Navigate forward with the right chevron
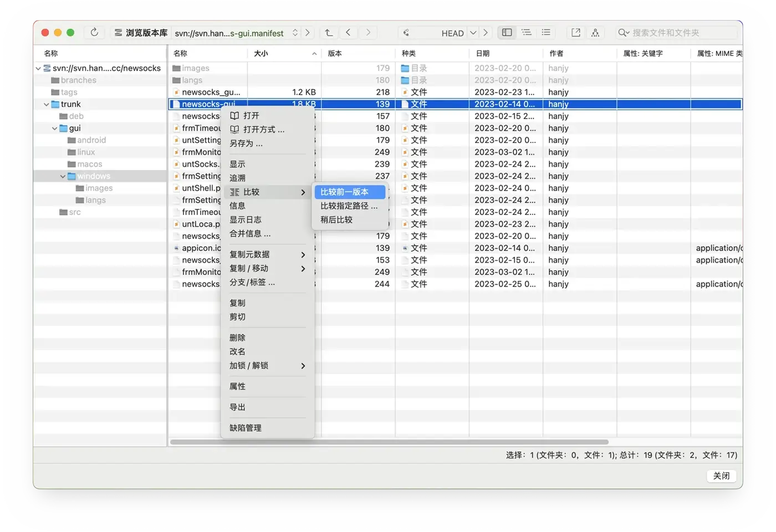 tap(368, 33)
